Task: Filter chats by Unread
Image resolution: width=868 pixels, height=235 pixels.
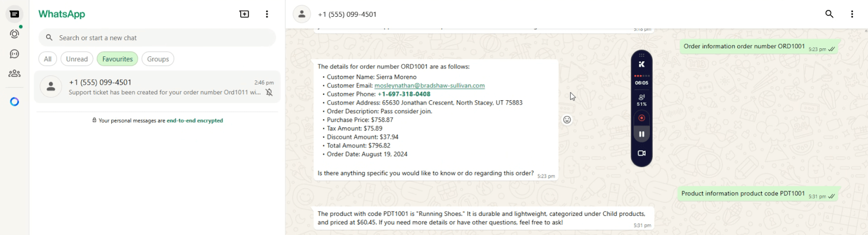Action: pyautogui.click(x=77, y=59)
